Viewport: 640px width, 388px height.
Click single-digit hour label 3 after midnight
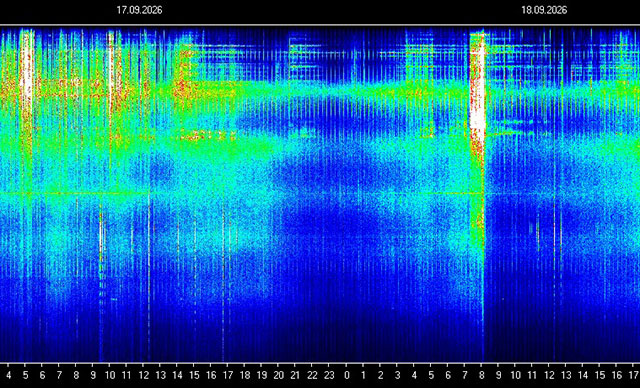(397, 375)
